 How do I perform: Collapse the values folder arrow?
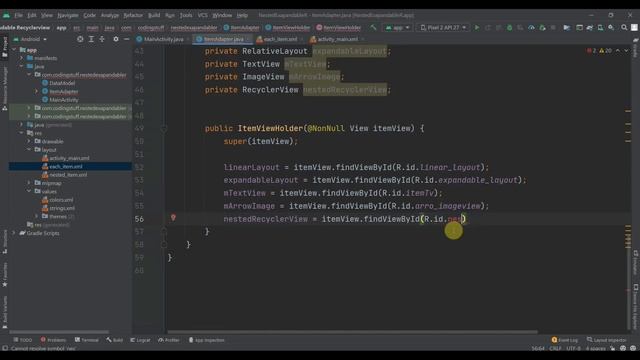29,191
